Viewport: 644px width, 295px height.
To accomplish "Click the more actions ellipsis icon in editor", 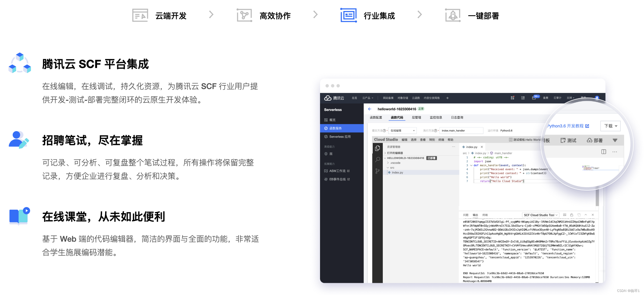I will tap(614, 152).
